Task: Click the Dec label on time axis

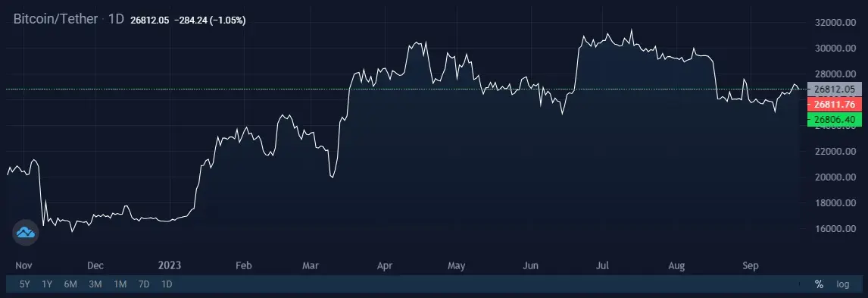Action: pos(95,265)
